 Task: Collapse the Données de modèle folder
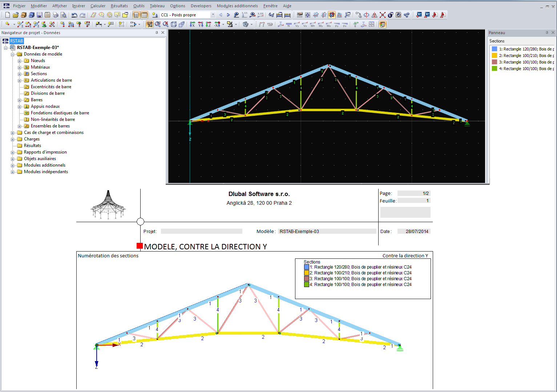13,54
